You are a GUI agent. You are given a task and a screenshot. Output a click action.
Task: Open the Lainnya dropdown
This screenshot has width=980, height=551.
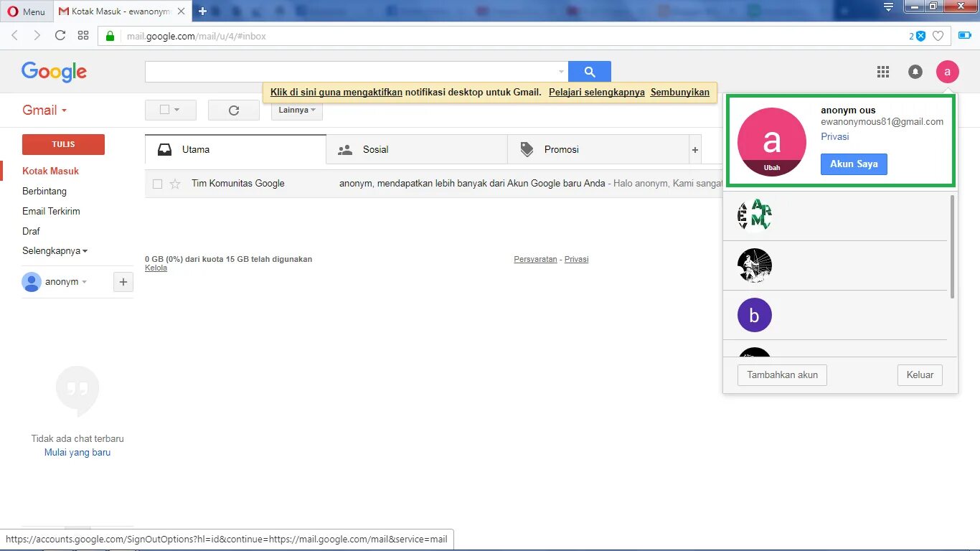297,110
